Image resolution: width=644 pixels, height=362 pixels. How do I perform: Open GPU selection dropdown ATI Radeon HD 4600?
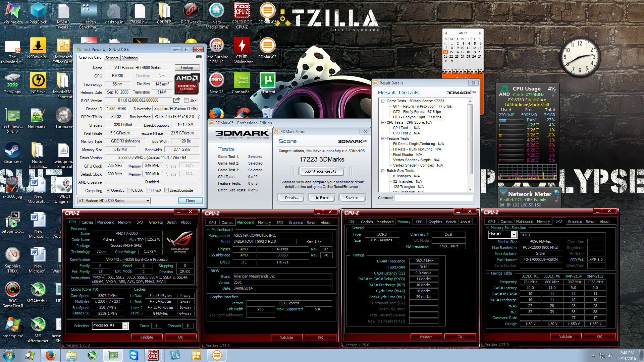pos(114,201)
